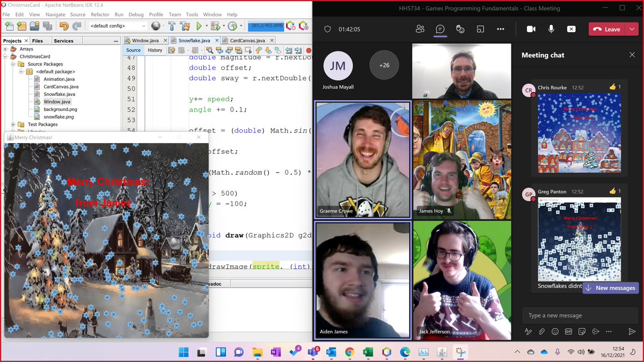Screen dimensions: 644x362
Task: Click the breakout rooms icon in Teams
Action: (481, 29)
